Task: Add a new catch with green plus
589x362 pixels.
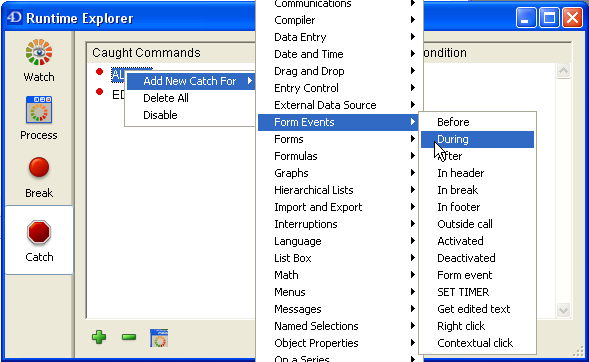Action: [x=99, y=337]
